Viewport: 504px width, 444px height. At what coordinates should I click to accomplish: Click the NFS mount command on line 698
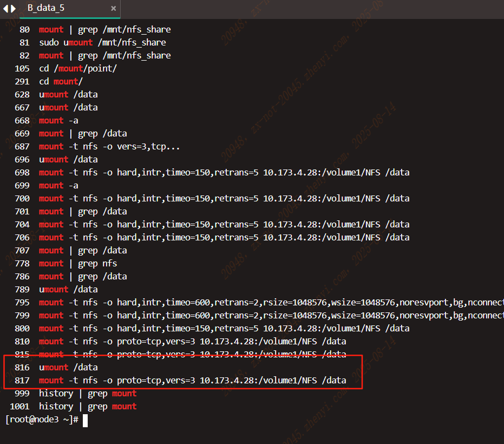tap(217, 172)
